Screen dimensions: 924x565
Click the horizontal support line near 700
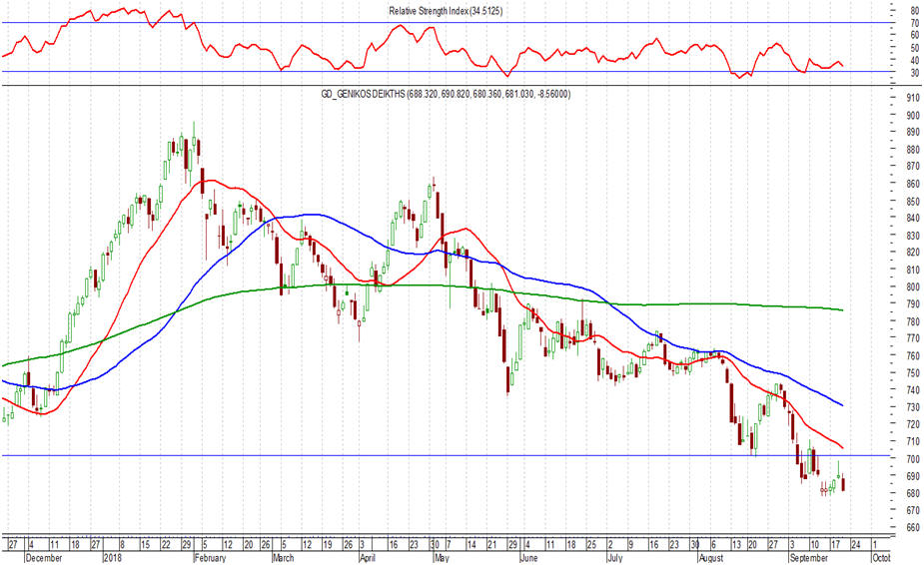(446, 455)
